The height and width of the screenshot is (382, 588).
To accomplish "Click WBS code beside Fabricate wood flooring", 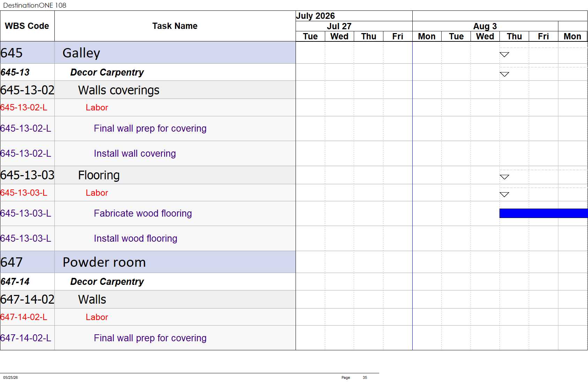I will coord(26,213).
